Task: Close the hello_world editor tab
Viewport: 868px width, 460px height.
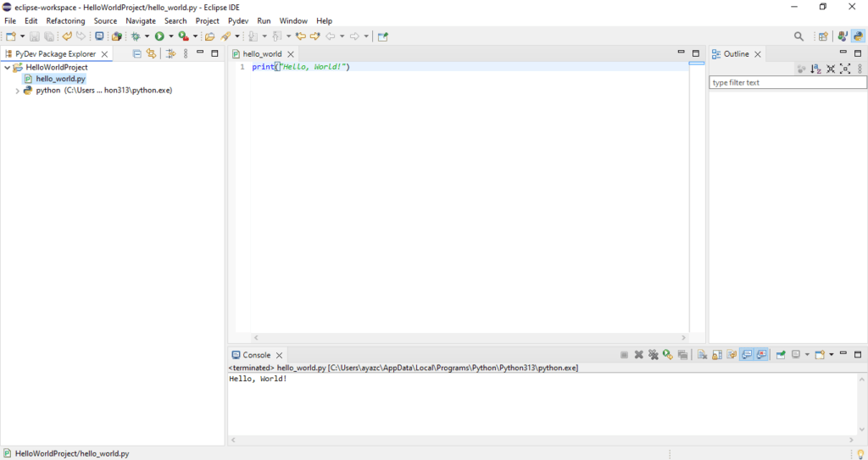Action: [x=291, y=54]
